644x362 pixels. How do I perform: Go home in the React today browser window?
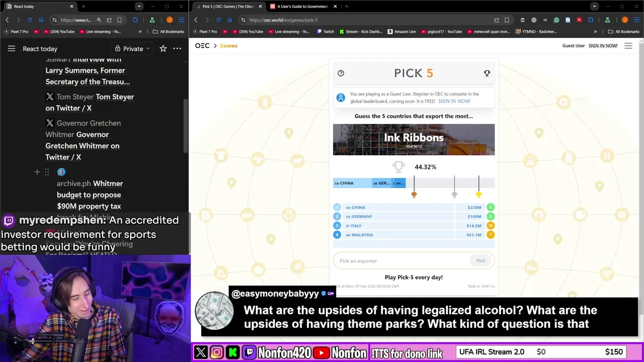[41, 20]
